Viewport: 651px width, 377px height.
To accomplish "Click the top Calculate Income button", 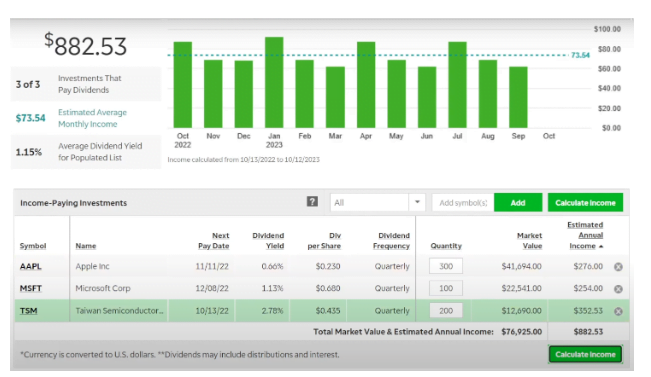I will pos(585,203).
